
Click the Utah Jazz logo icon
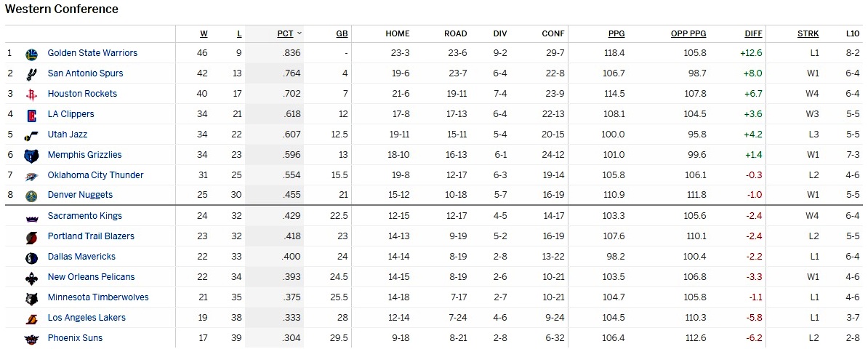[x=31, y=135]
